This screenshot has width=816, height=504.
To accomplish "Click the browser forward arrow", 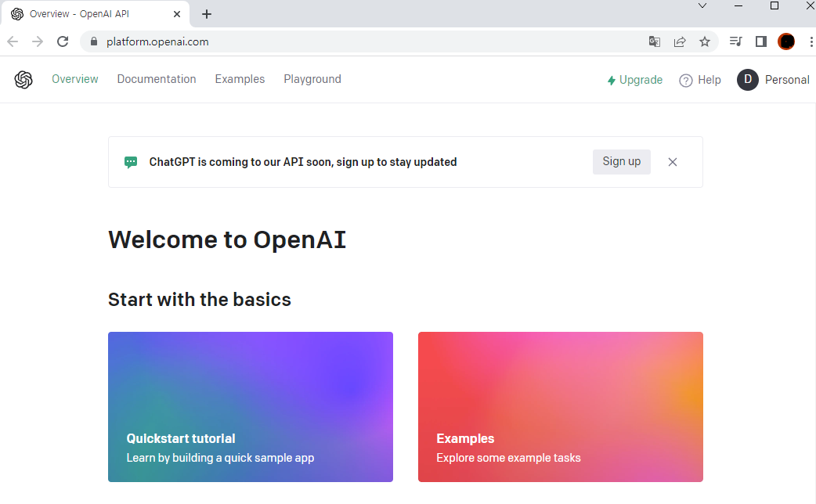I will click(x=38, y=41).
